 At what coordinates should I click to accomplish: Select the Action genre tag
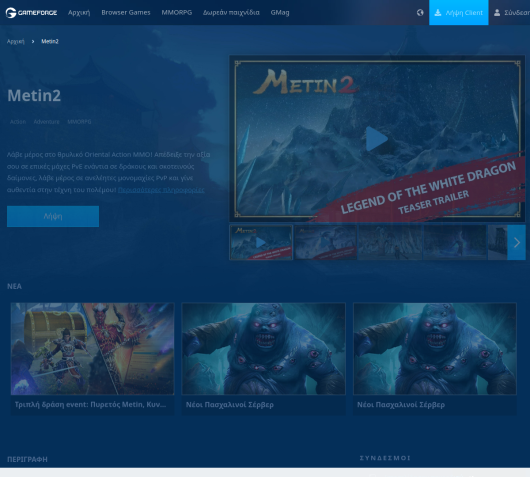18,122
